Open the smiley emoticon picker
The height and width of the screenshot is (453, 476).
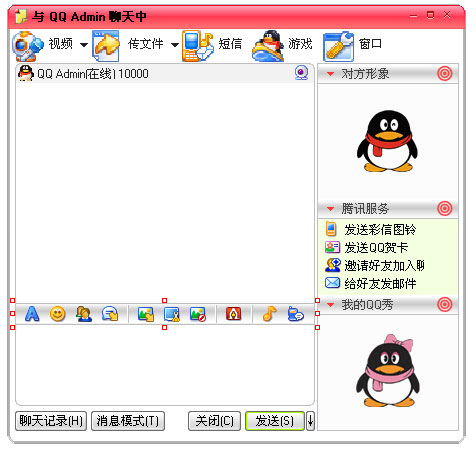pyautogui.click(x=58, y=314)
